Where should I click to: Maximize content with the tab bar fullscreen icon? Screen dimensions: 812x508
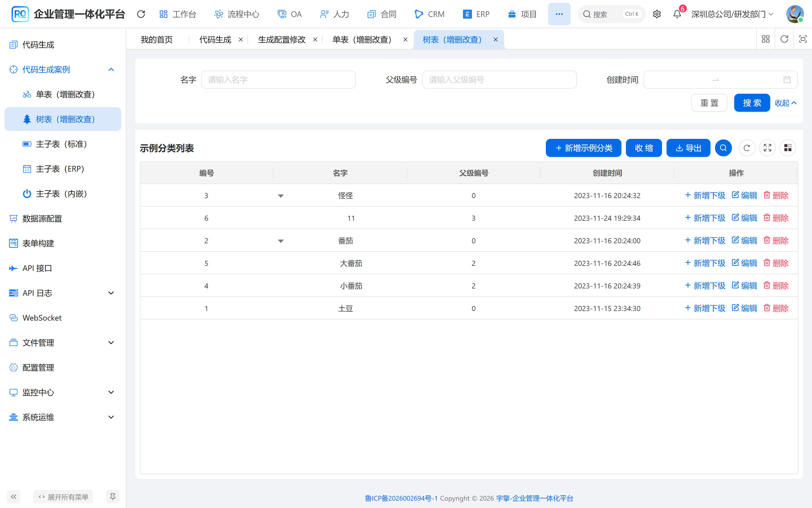point(803,39)
